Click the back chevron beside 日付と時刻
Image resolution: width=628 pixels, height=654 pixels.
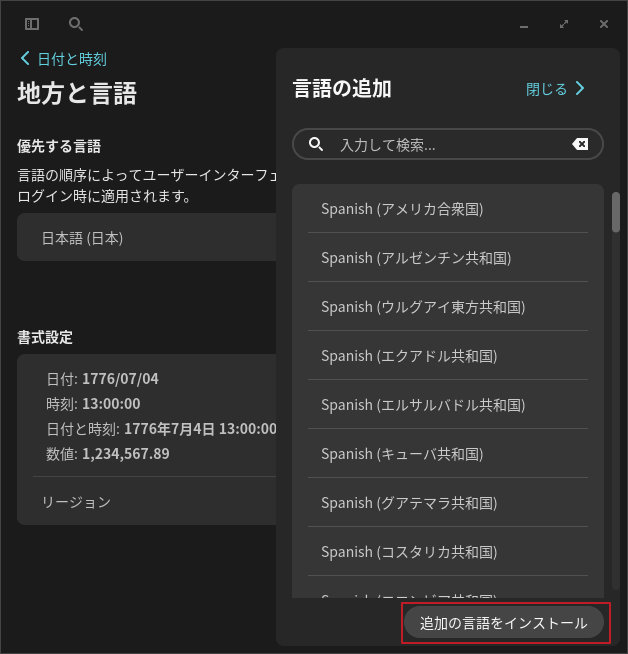click(x=25, y=59)
